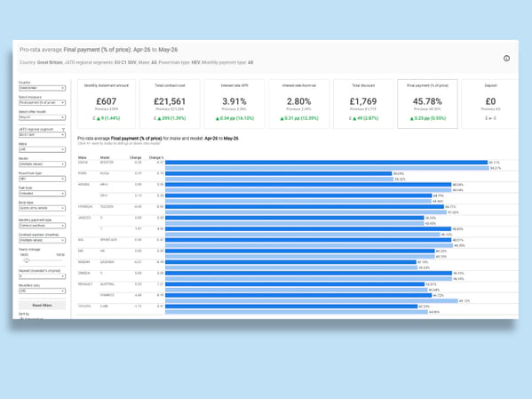Open the Modelled data dropdown
The image size is (532, 399).
(x=42, y=291)
